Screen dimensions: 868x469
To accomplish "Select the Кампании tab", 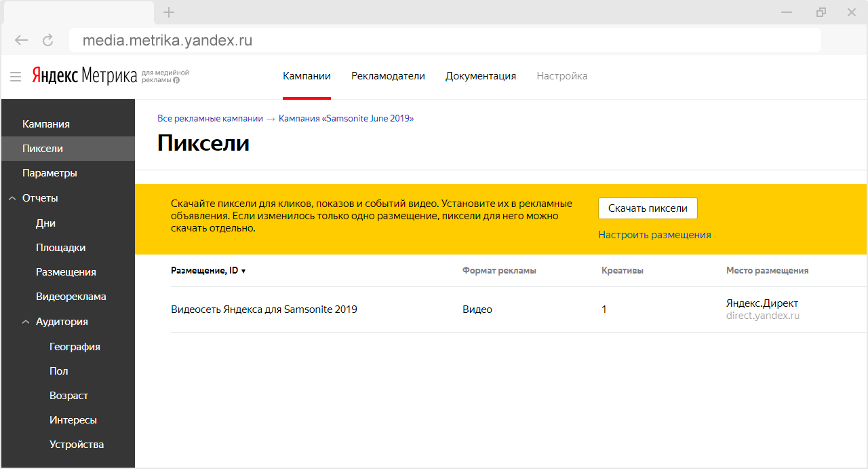I will tap(307, 76).
